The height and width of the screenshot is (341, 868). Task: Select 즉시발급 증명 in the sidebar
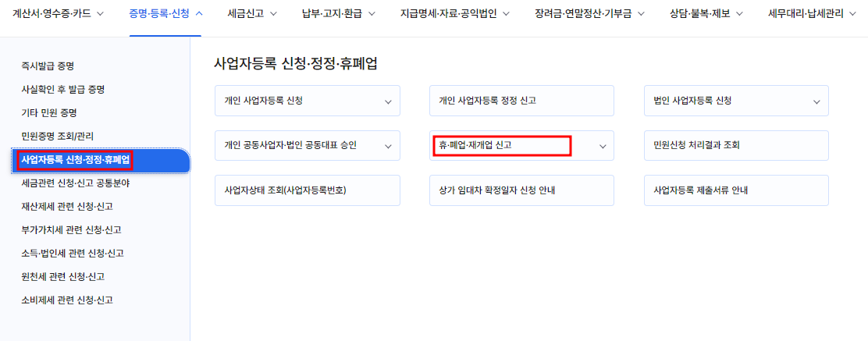[48, 66]
